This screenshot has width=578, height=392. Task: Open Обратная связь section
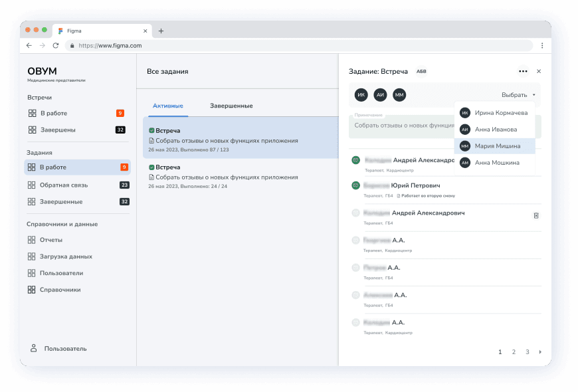pos(78,185)
